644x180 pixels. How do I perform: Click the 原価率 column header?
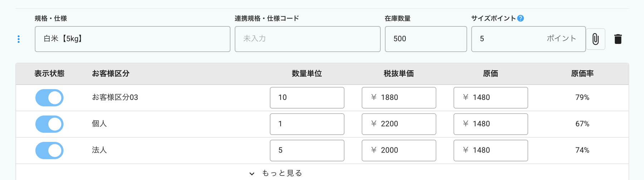582,74
